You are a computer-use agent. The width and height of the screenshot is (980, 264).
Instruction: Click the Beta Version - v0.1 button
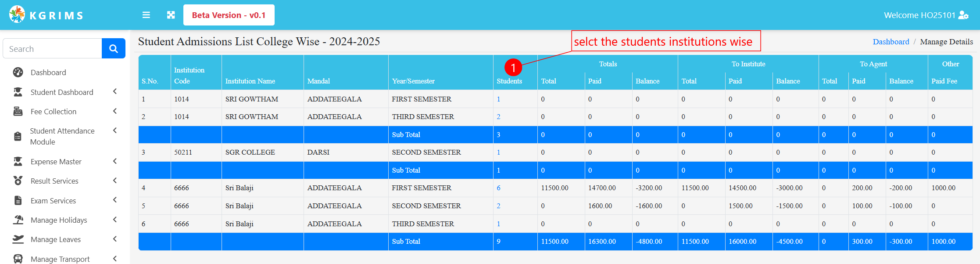click(x=229, y=15)
